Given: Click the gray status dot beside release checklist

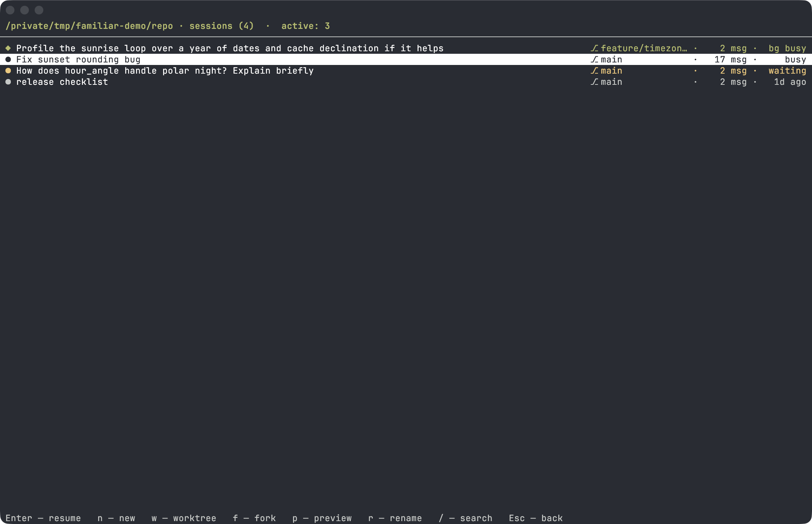Looking at the screenshot, I should 8,82.
